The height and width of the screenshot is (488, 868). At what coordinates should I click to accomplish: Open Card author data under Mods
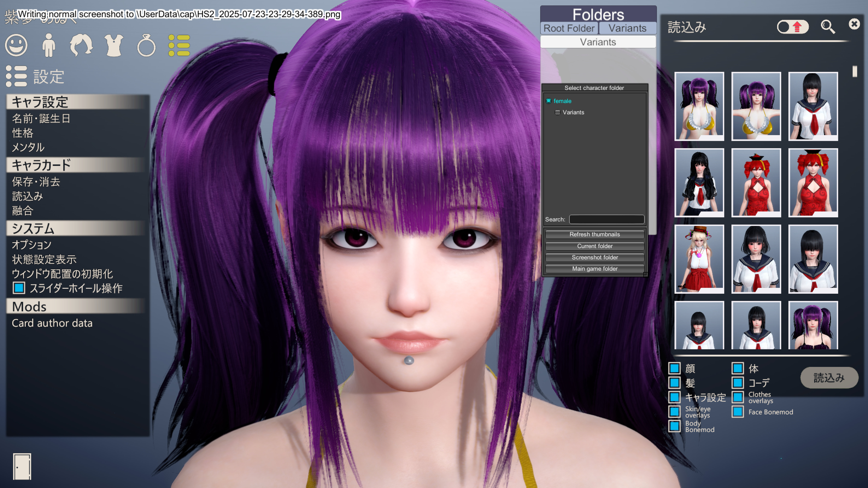[52, 323]
